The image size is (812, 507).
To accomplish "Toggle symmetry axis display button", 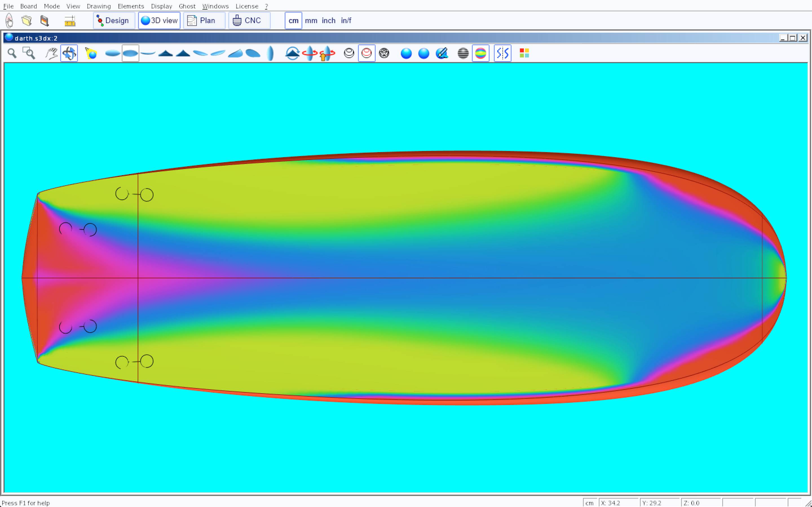I will 502,53.
